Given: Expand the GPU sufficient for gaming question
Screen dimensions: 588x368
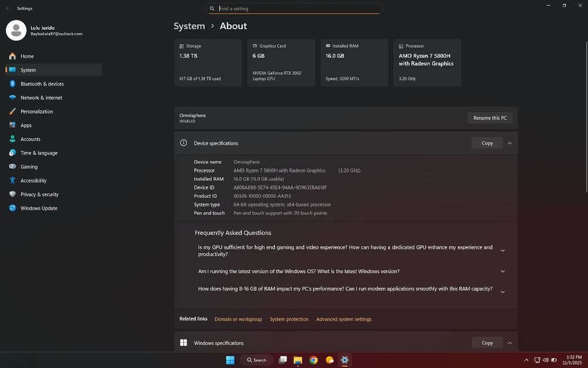Looking at the screenshot, I should (x=503, y=251).
